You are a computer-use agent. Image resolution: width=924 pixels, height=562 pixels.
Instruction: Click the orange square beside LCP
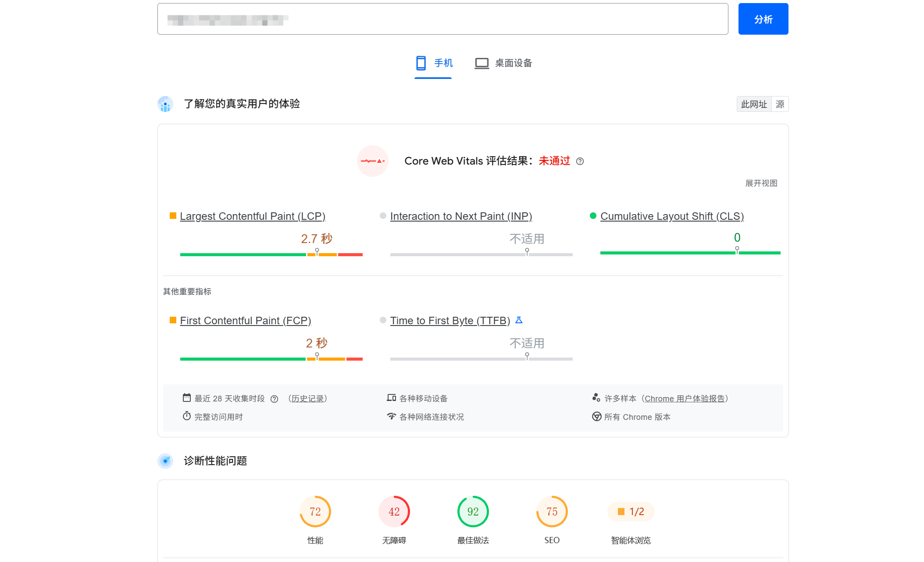click(173, 216)
